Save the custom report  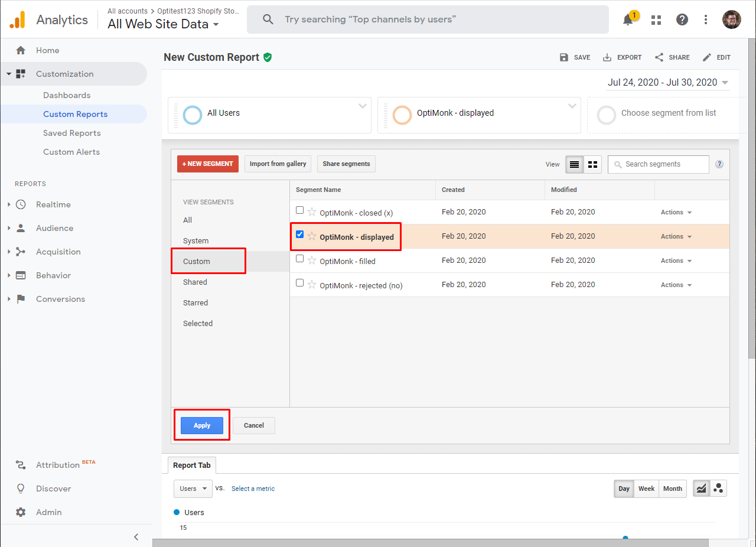575,57
